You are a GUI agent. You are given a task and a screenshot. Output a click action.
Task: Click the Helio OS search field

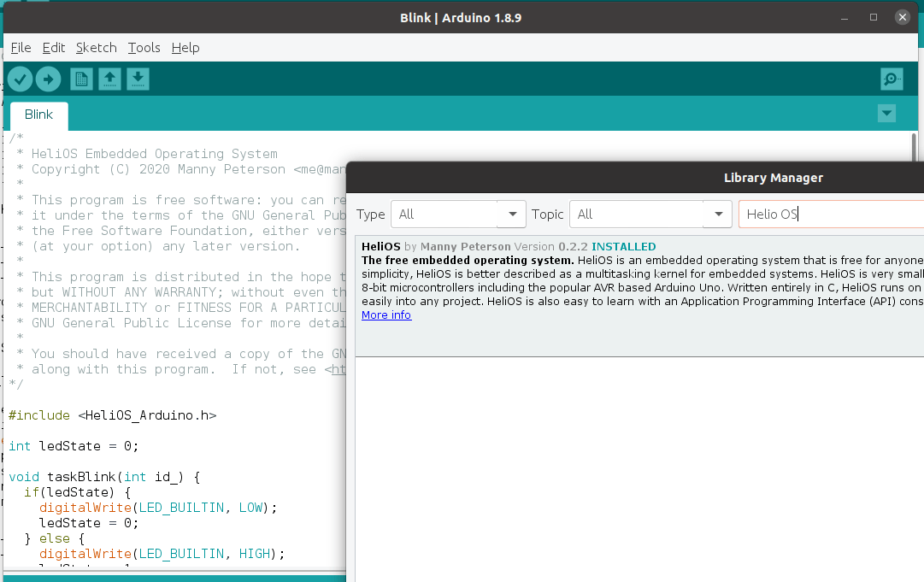point(831,215)
